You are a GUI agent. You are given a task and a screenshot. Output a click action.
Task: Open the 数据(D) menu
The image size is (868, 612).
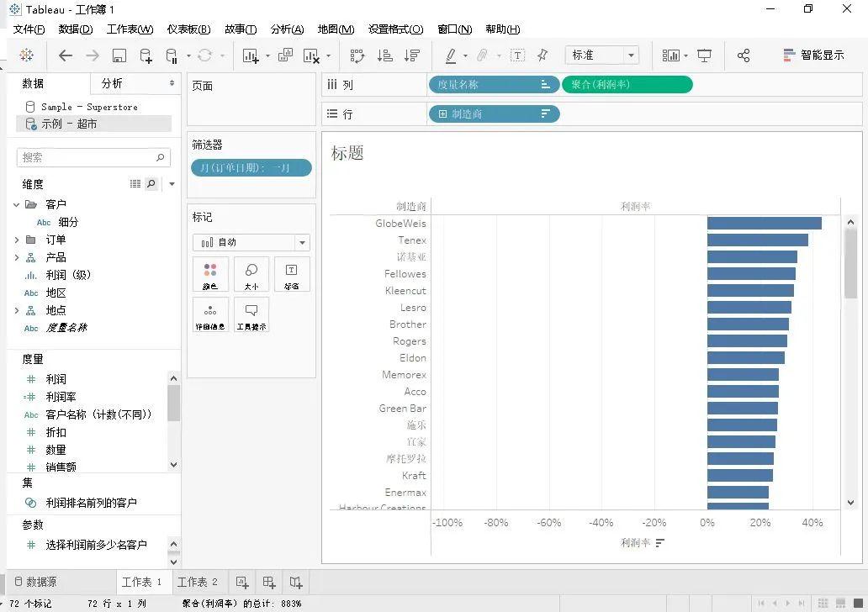76,29
